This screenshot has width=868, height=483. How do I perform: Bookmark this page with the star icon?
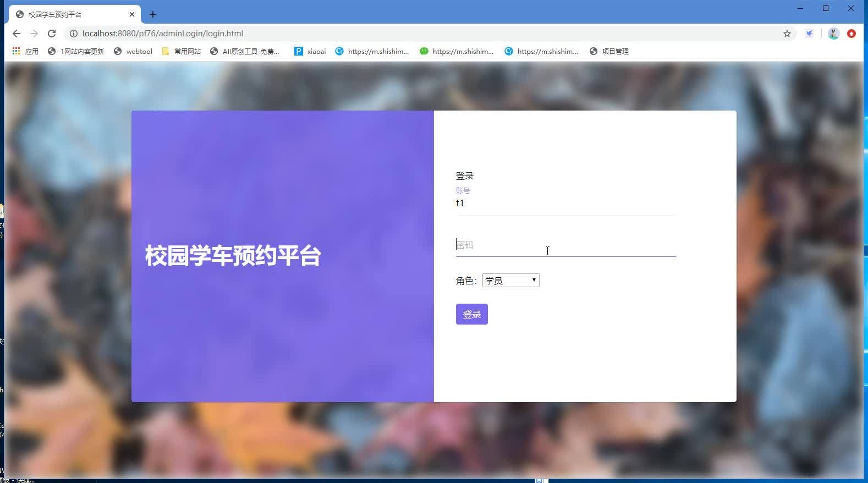787,34
